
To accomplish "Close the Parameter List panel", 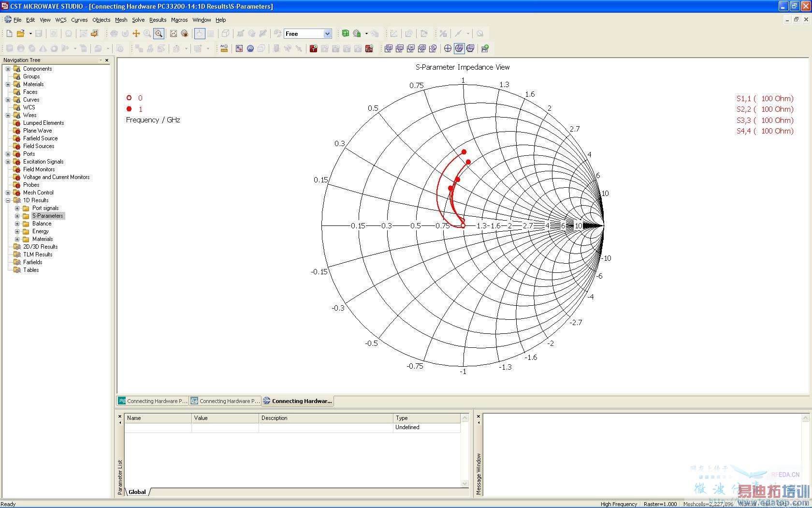I will click(120, 417).
